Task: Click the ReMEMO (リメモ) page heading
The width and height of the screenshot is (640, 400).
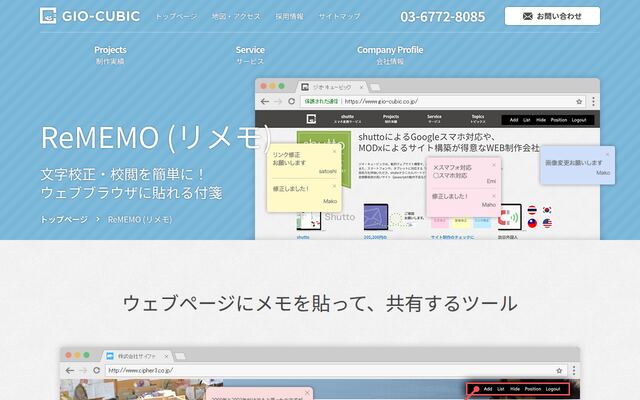Action: [x=156, y=138]
